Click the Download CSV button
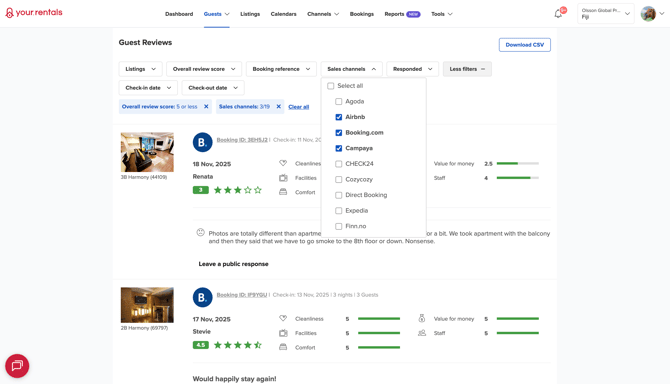The image size is (670, 384). 525,45
